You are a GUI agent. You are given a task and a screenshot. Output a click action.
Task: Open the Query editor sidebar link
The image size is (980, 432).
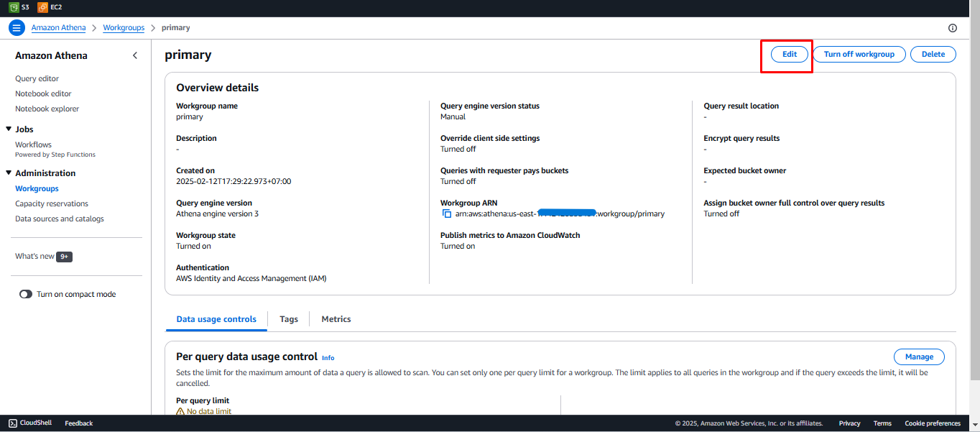[x=37, y=79]
